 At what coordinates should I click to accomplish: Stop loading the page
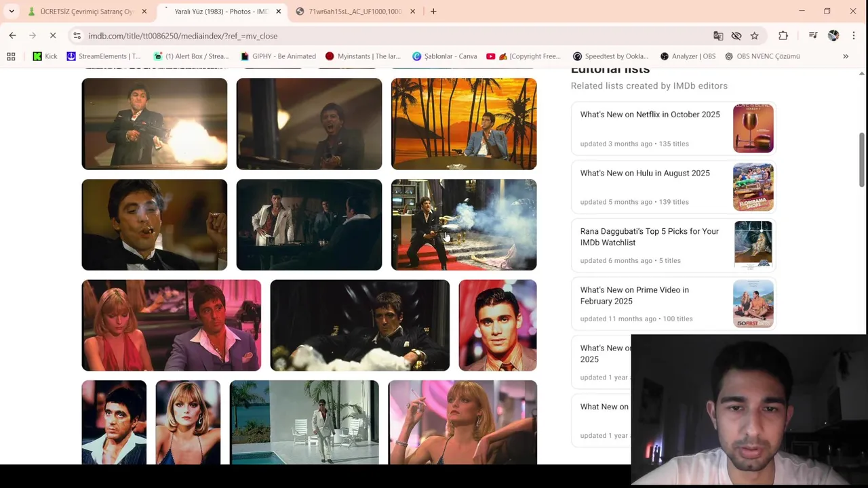point(53,35)
